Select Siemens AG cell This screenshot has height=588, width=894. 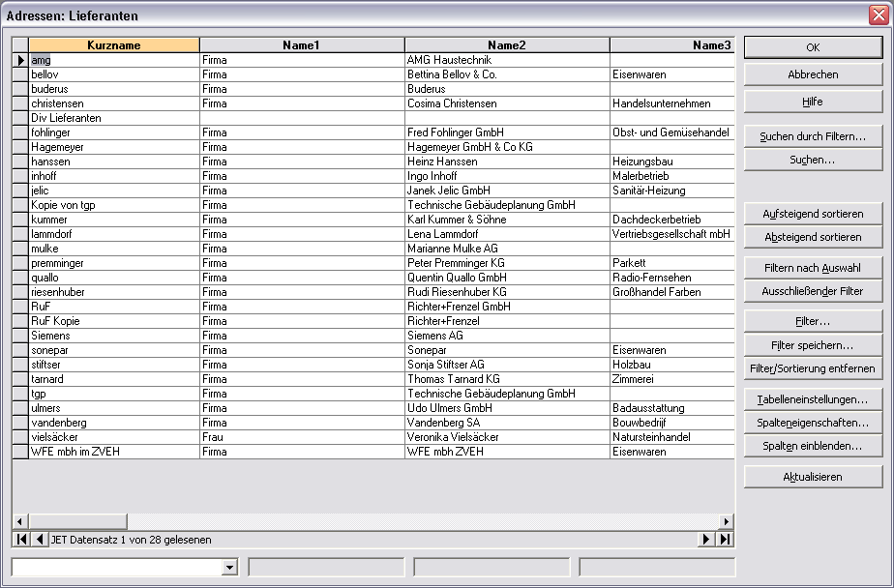tap(507, 336)
